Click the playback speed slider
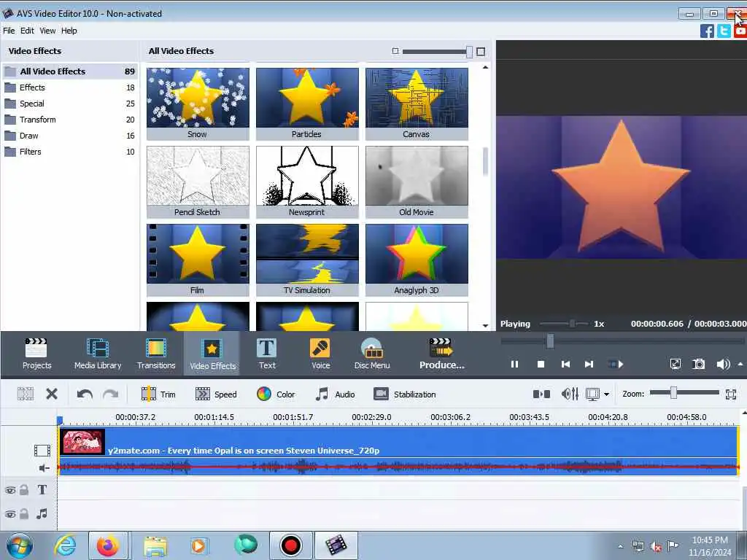Screen dimensions: 747x560 572,324
